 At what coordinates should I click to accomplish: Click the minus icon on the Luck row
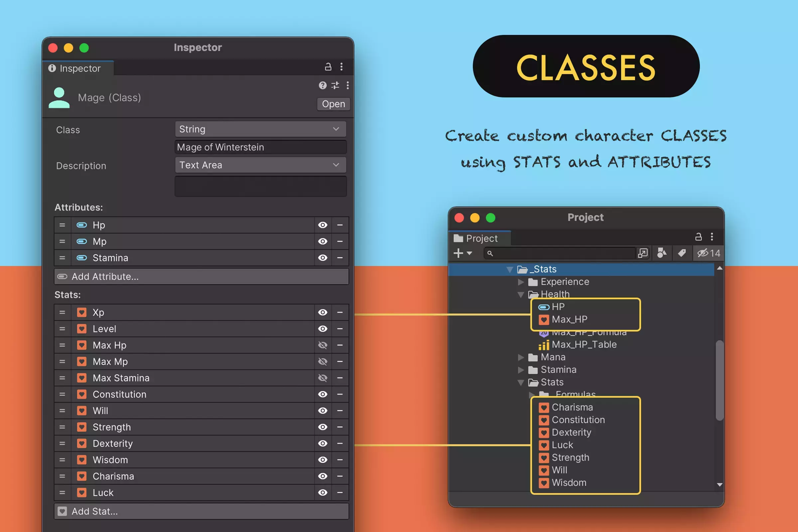(339, 492)
